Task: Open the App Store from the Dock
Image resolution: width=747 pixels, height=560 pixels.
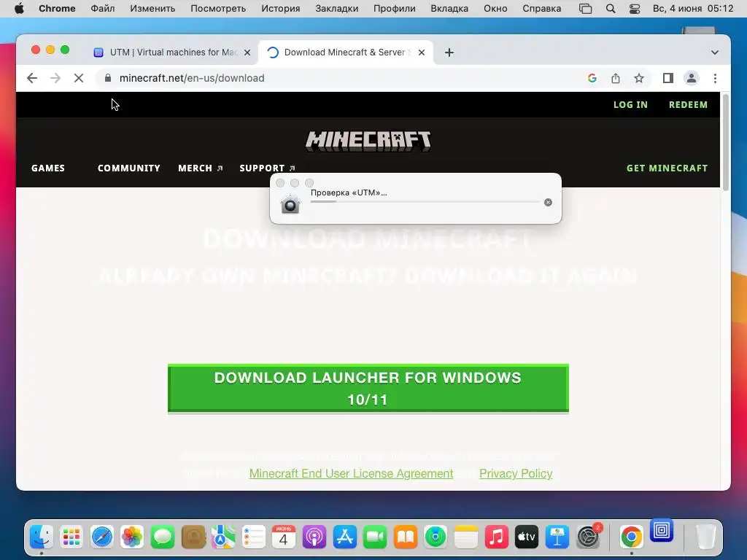Action: (345, 537)
